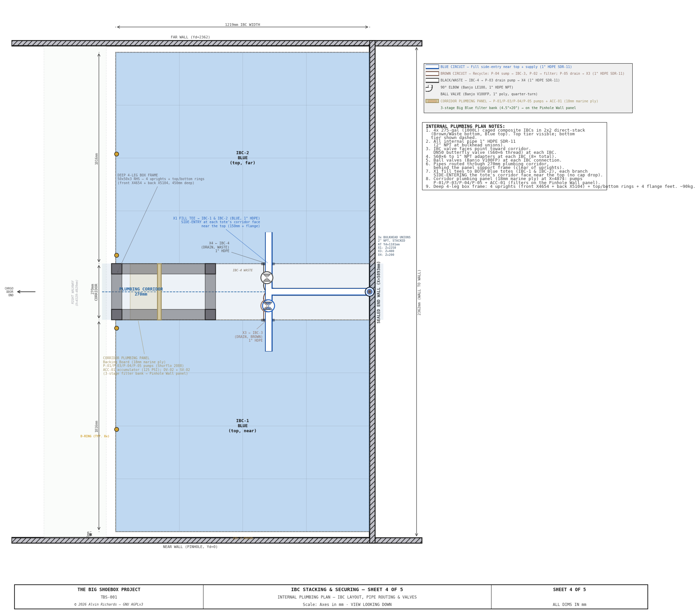
Task: Click the D-ring beside IBC-2 far tote
Action: (x=117, y=154)
